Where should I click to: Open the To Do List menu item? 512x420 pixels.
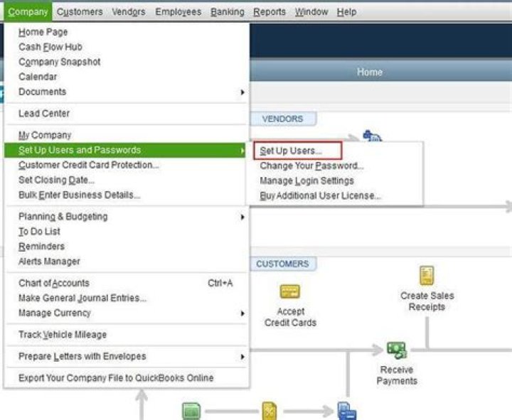click(x=126, y=232)
